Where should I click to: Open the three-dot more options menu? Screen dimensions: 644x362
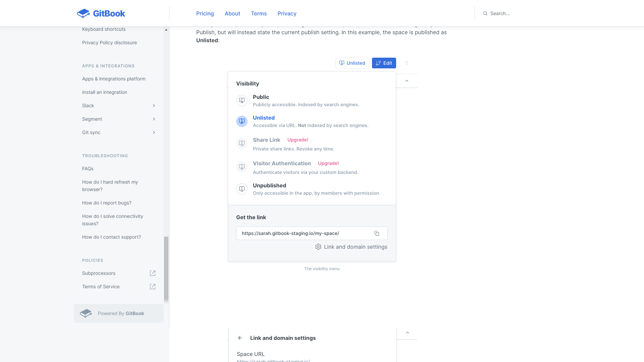coord(407,63)
